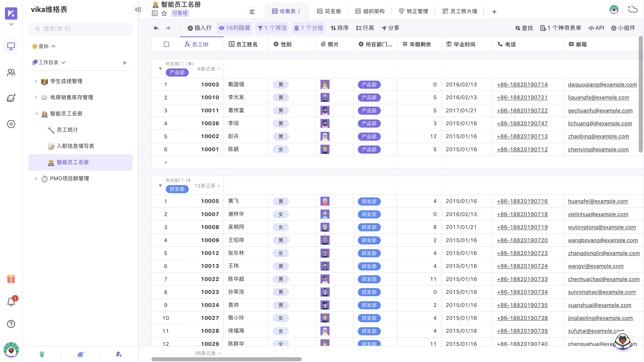Show hidden columns via 16列隐藏 control

coord(234,28)
